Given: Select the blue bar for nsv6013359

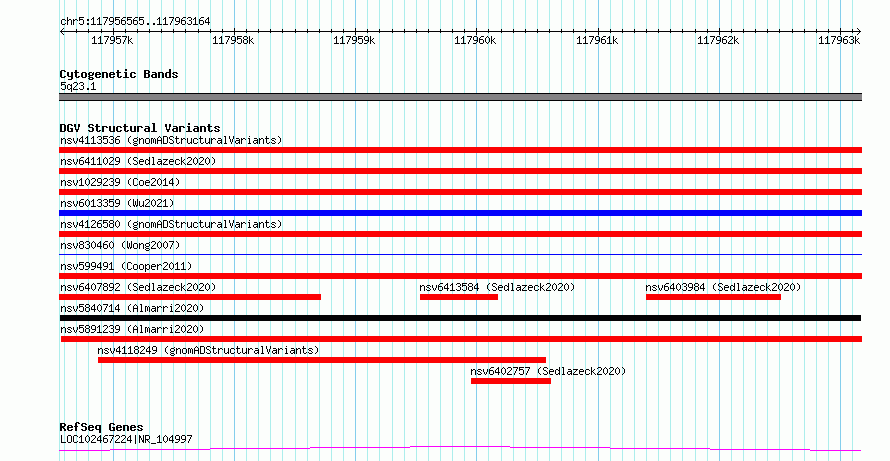Looking at the screenshot, I should tap(460, 213).
